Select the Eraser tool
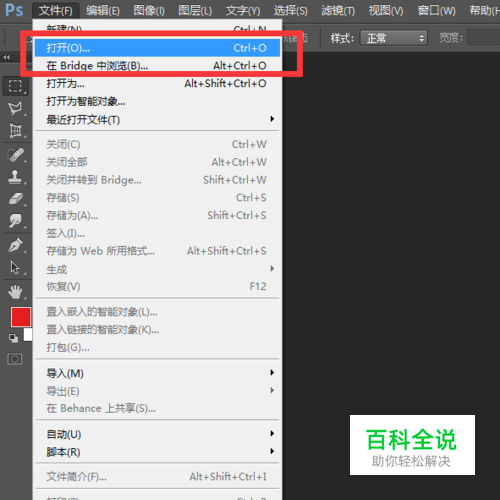Viewport: 500px width, 500px height. (15, 199)
